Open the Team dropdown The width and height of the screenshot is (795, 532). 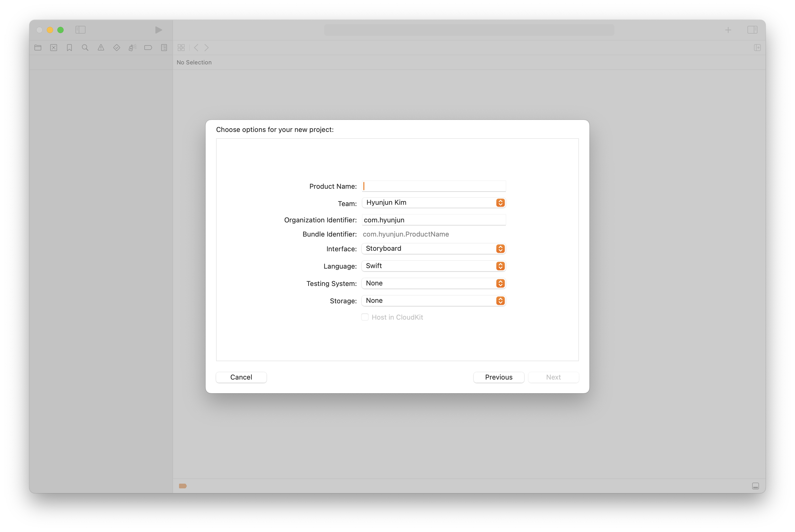pyautogui.click(x=433, y=203)
